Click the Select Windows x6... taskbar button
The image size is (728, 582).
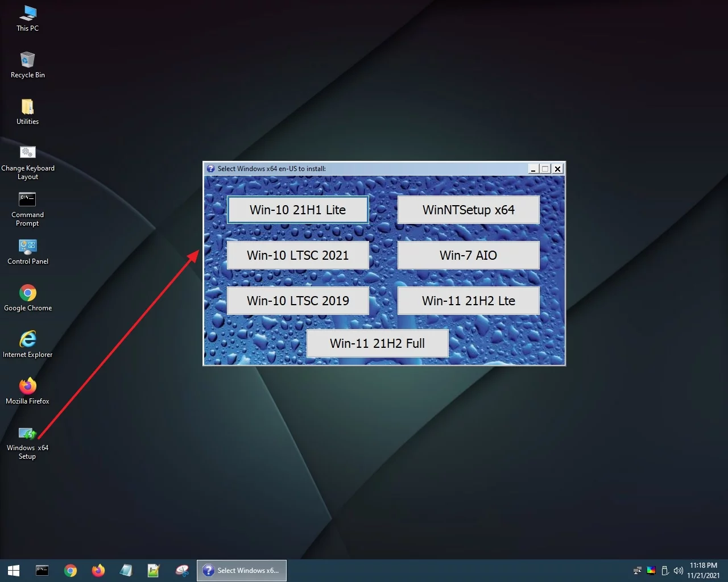(242, 571)
